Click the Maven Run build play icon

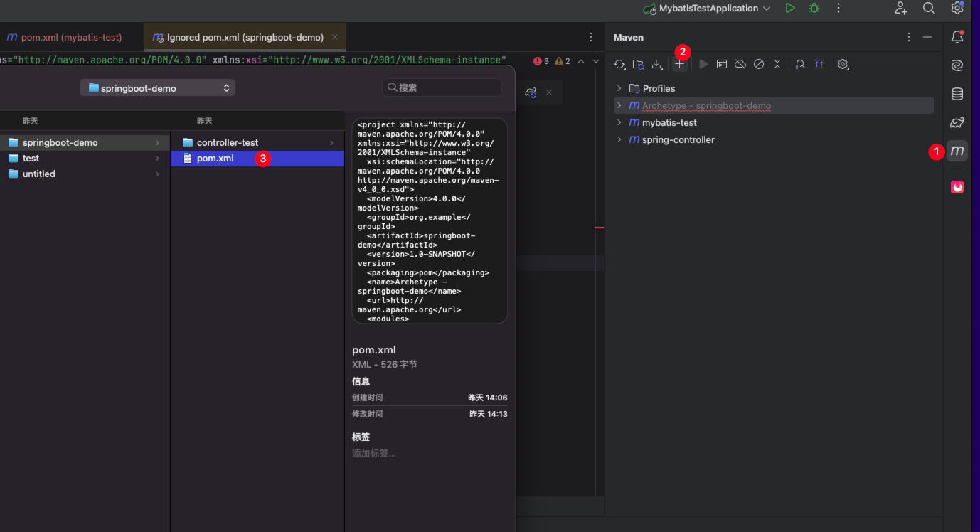tap(703, 64)
